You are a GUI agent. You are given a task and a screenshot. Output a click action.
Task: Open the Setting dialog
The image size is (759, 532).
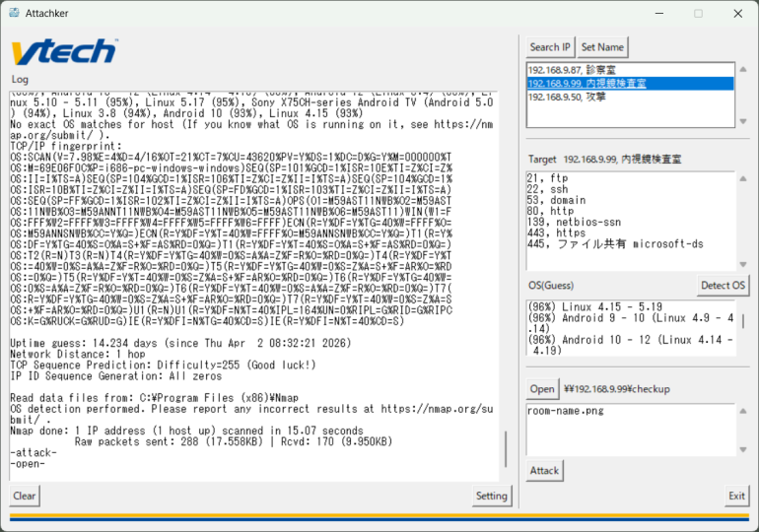click(x=491, y=496)
